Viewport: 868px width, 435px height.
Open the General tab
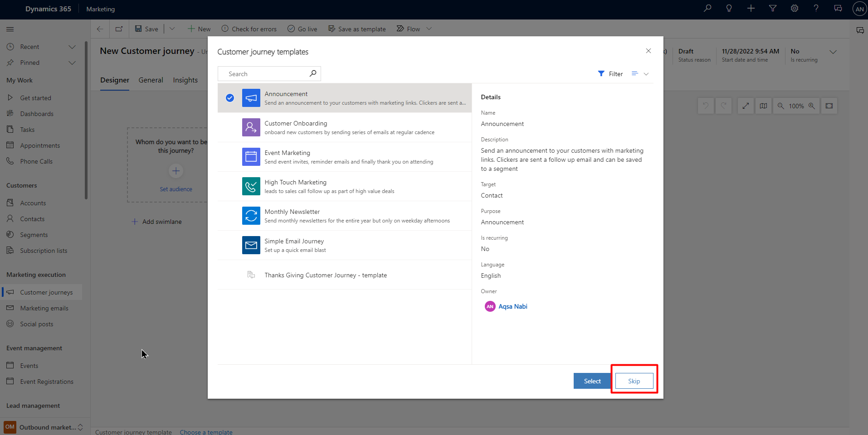[151, 80]
